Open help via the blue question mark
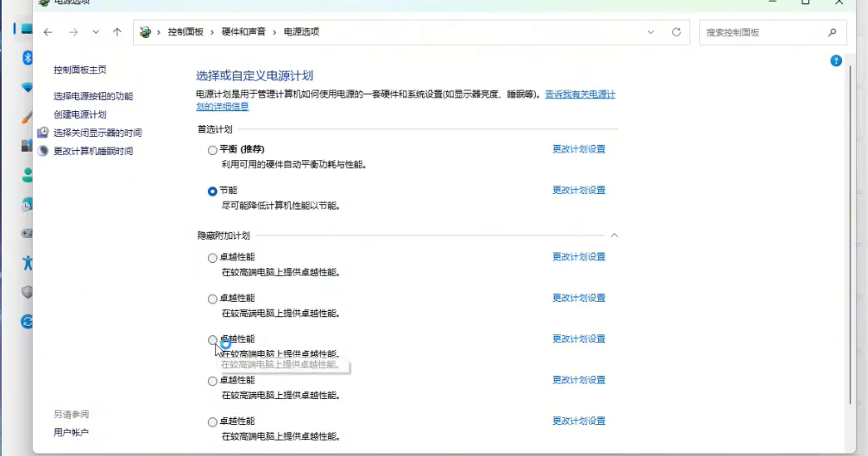Viewport: 868px width, 456px height. coord(835,60)
